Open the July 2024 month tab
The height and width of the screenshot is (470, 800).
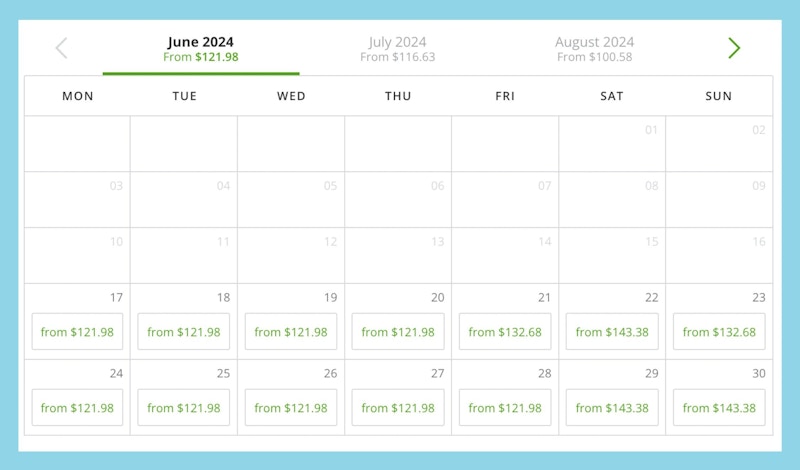pyautogui.click(x=397, y=49)
